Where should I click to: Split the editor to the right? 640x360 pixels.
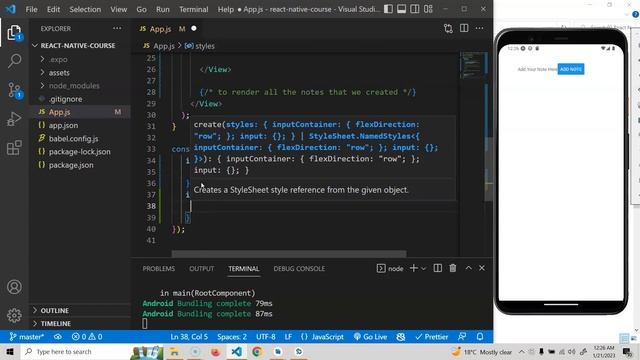point(464,28)
